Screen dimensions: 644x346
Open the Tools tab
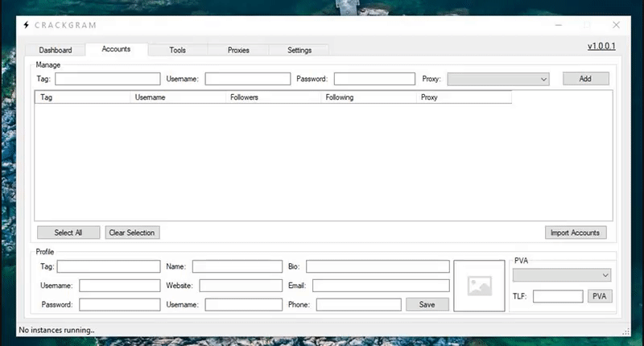pyautogui.click(x=177, y=50)
